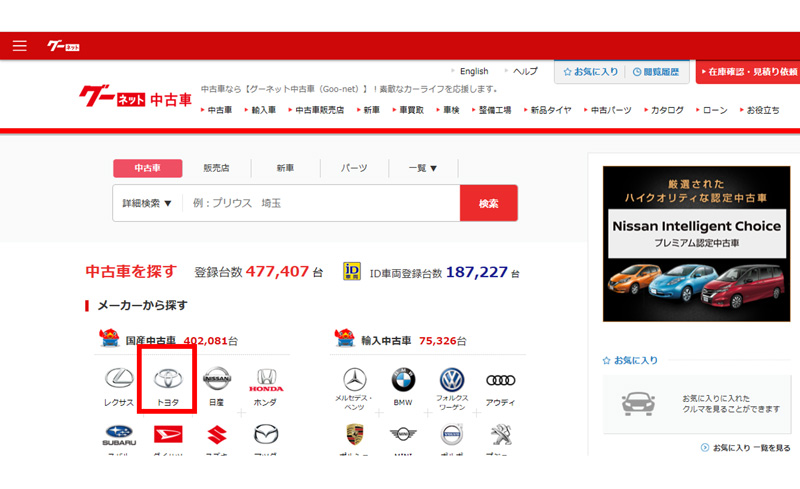This screenshot has height=489, width=800.
Task: Open お役立ち in navigation menu
Action: [x=763, y=110]
